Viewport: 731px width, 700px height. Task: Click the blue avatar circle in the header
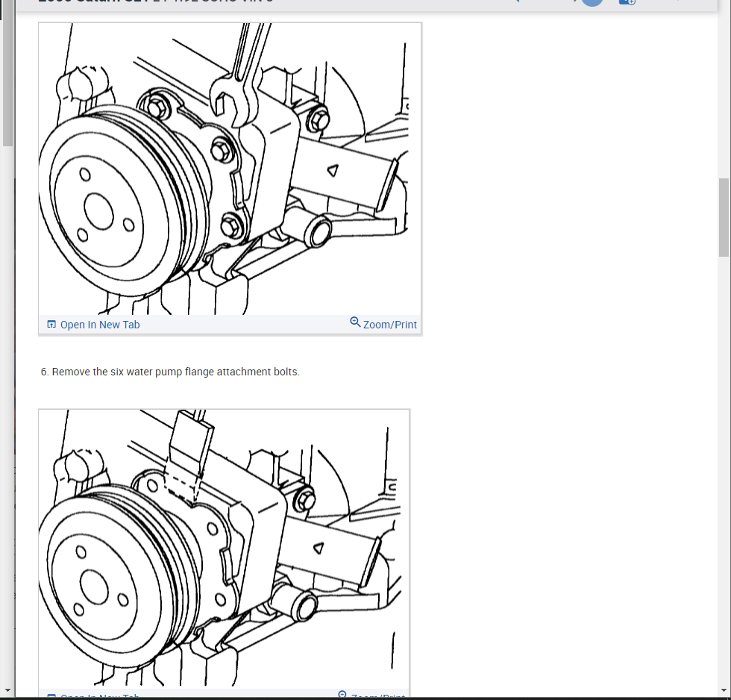tap(592, 3)
